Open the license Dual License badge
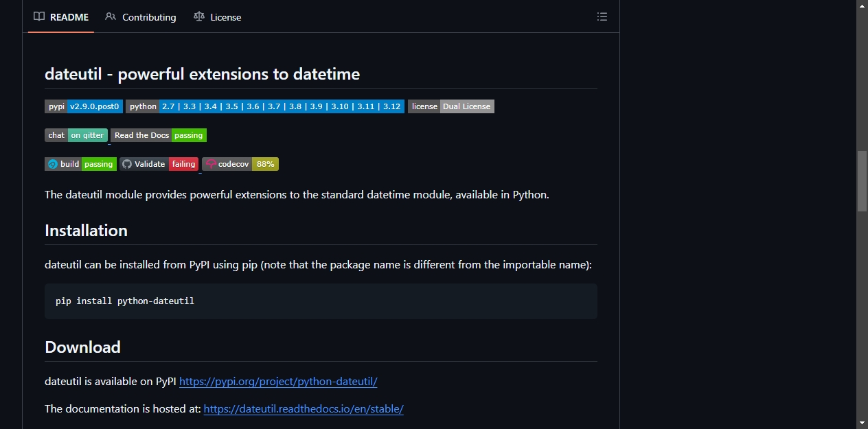The image size is (868, 429). point(451,106)
